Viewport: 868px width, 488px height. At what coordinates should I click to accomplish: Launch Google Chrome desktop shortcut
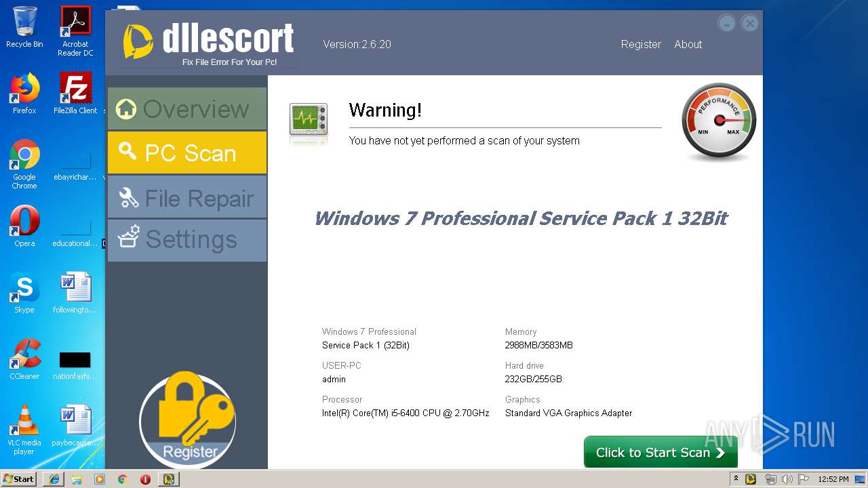24,164
